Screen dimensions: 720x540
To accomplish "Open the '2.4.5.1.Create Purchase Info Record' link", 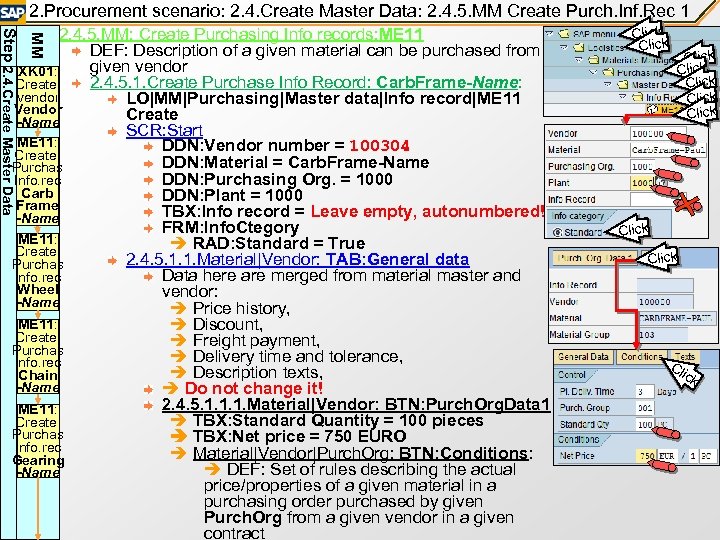I will point(305,82).
